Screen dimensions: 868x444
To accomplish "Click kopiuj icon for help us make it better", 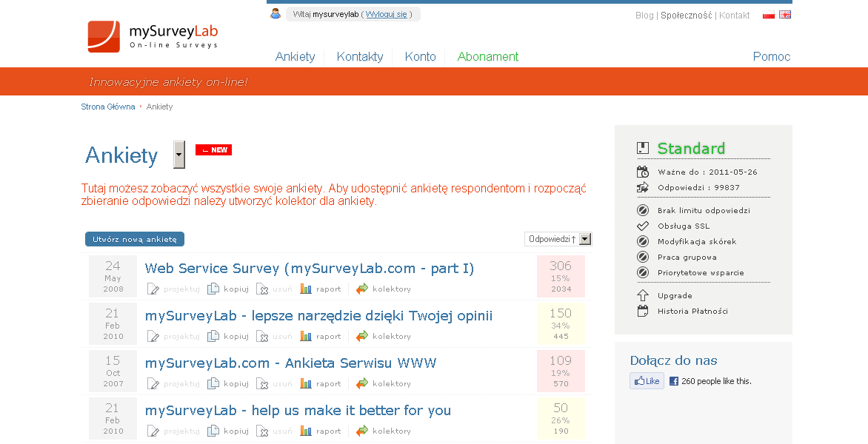I will click(x=213, y=431).
